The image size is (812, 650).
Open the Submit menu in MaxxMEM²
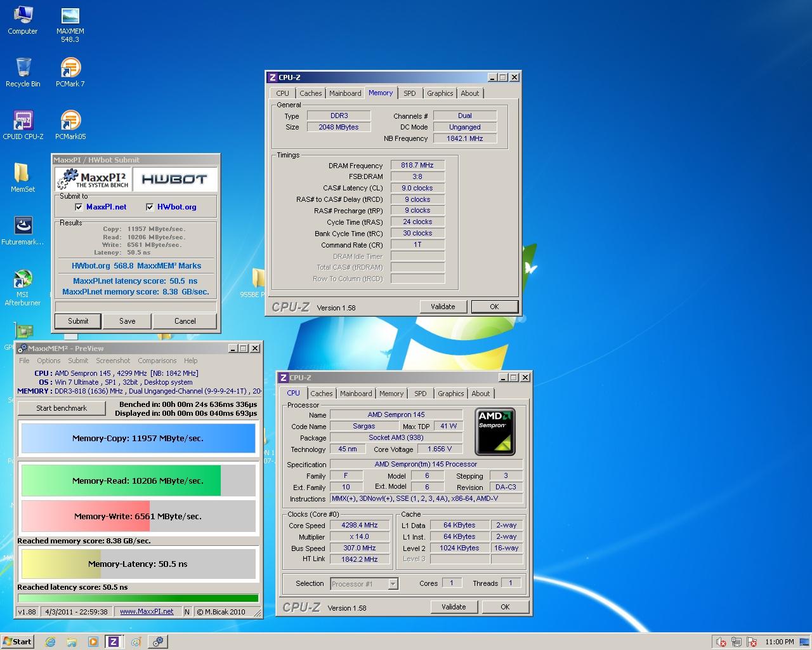click(x=79, y=361)
